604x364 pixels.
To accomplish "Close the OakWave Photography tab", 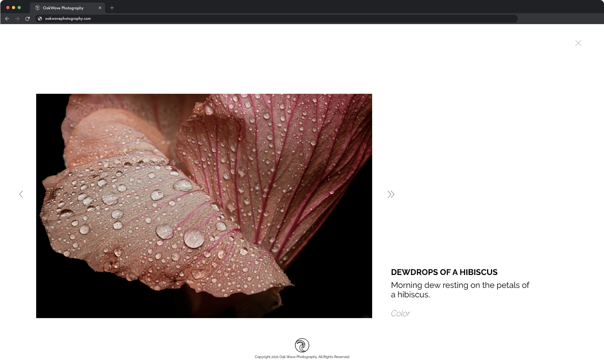I will pos(100,8).
